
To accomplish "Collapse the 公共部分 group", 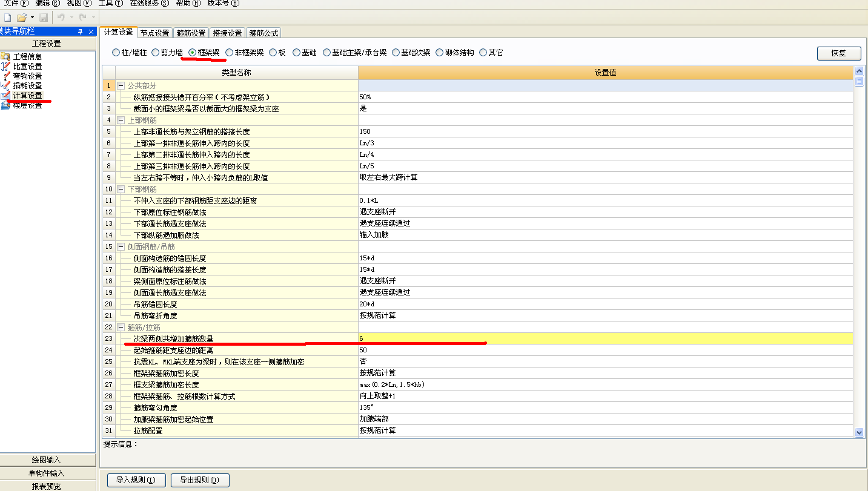I will pos(121,85).
